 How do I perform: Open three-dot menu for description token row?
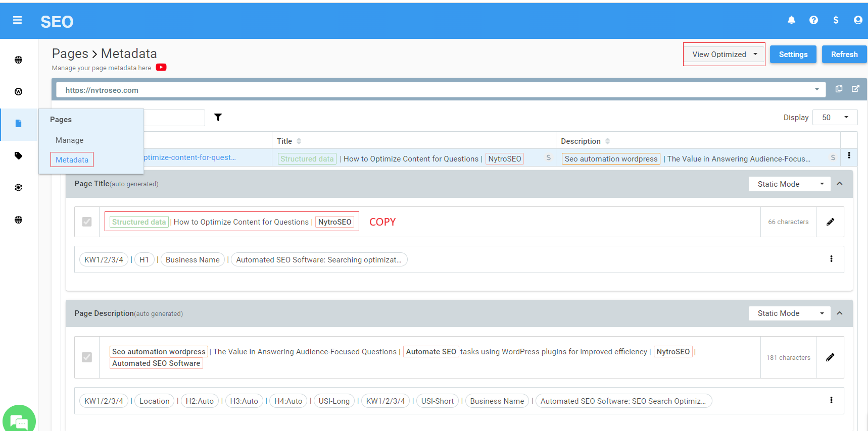(831, 400)
